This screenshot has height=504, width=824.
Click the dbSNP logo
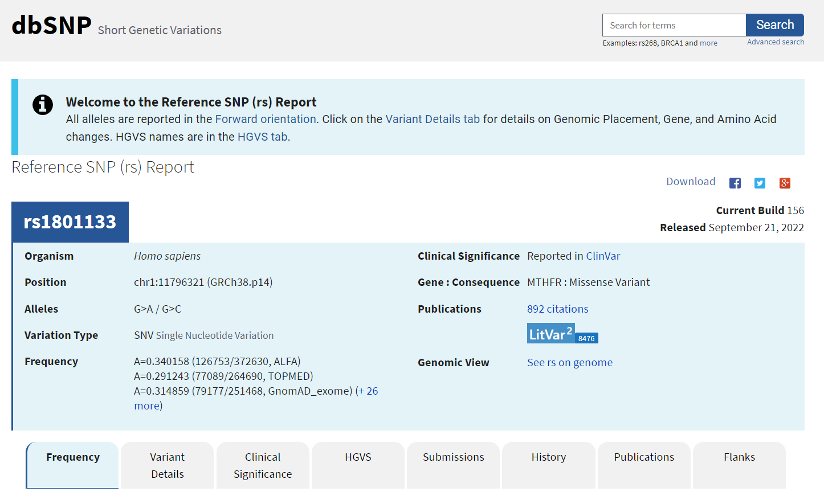coord(52,26)
